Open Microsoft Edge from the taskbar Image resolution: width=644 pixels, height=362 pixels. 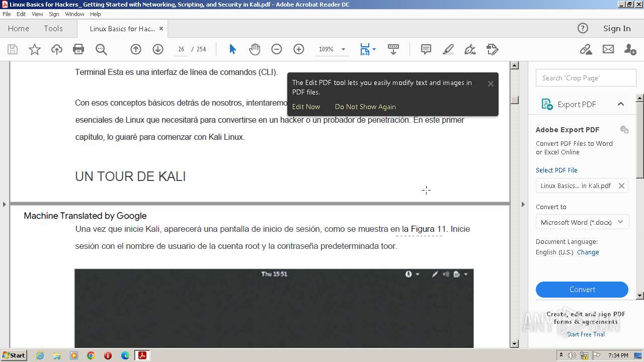pyautogui.click(x=125, y=355)
